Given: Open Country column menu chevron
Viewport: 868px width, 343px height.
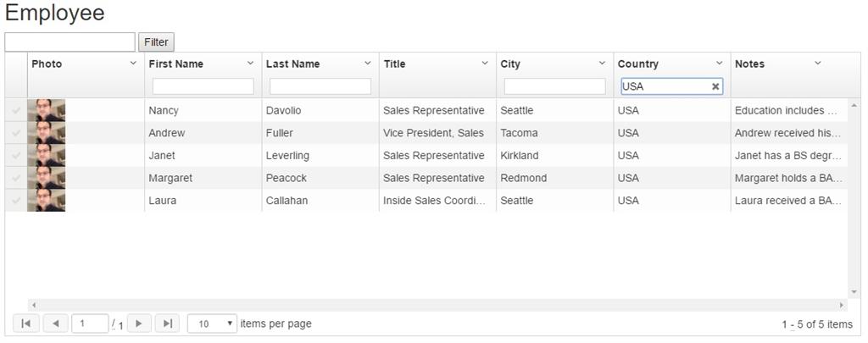Looking at the screenshot, I should point(720,64).
